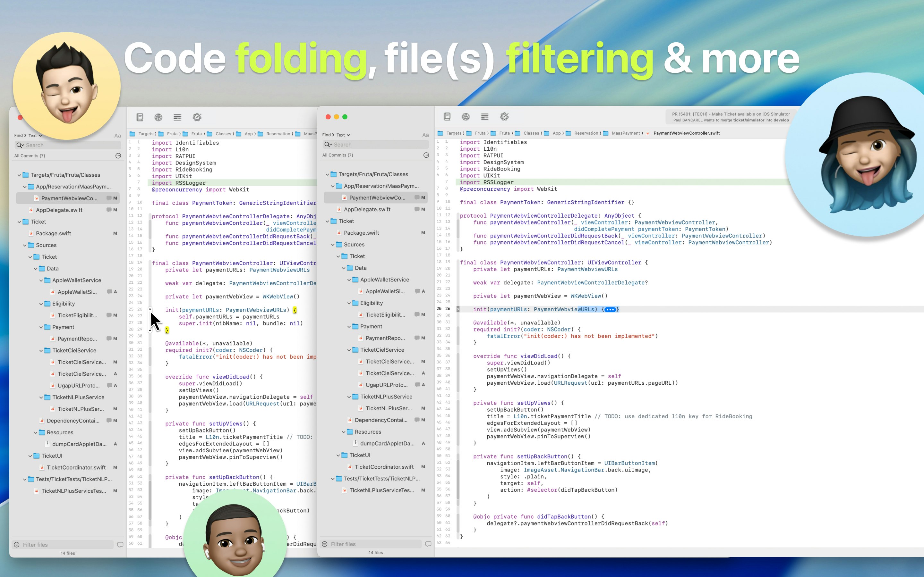
Task: Open TicketCoordinator.swift in the right sidebar
Action: tap(384, 467)
